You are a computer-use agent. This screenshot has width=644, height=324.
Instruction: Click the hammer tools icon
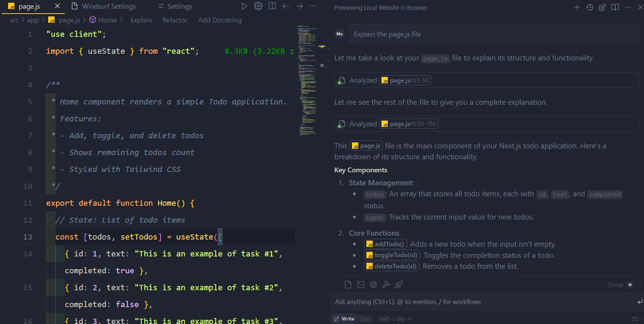[x=386, y=285]
